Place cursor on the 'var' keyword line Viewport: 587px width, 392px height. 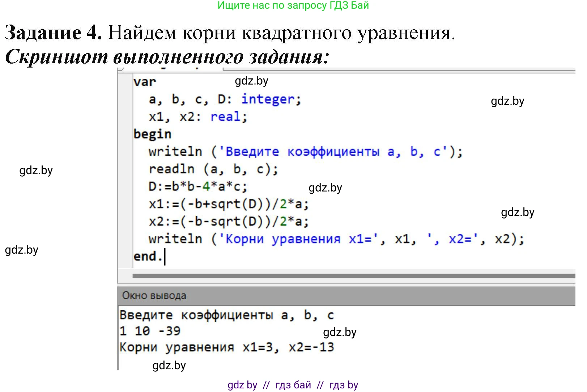pyautogui.click(x=145, y=82)
